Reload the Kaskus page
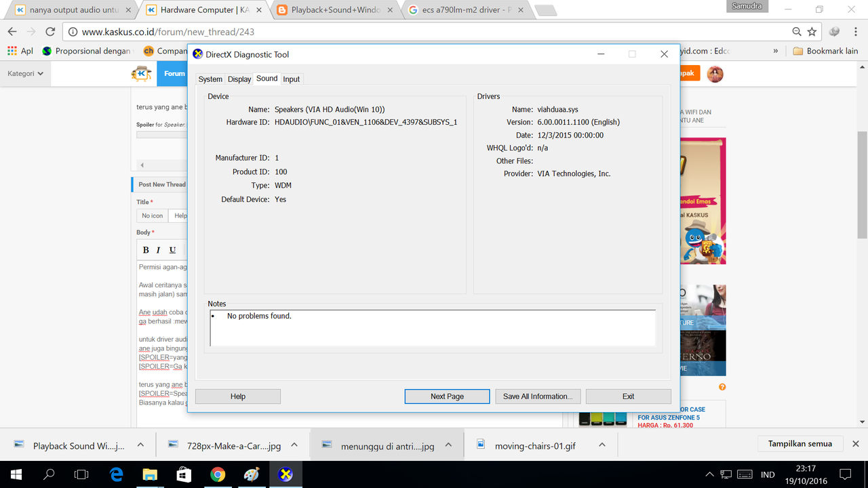This screenshot has height=488, width=868. (x=50, y=32)
